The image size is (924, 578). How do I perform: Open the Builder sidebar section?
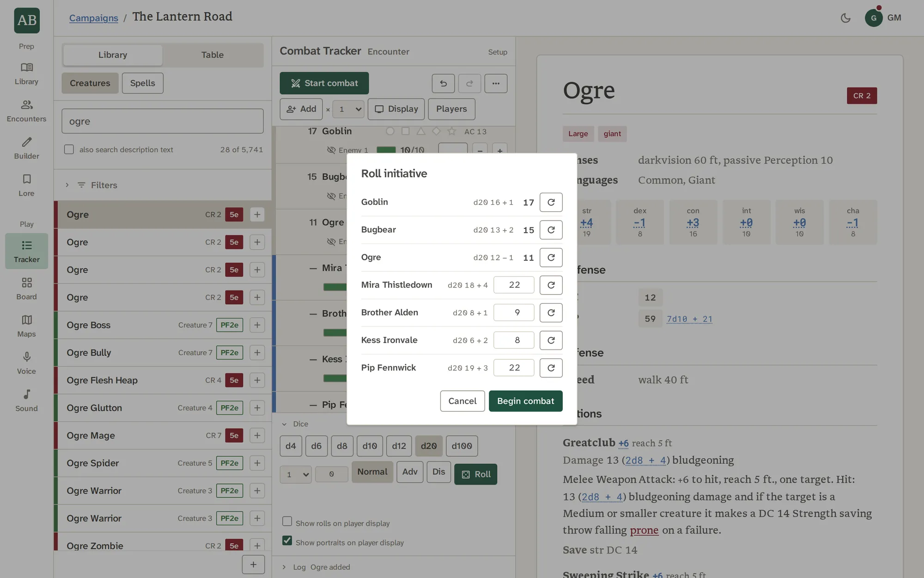tap(26, 148)
